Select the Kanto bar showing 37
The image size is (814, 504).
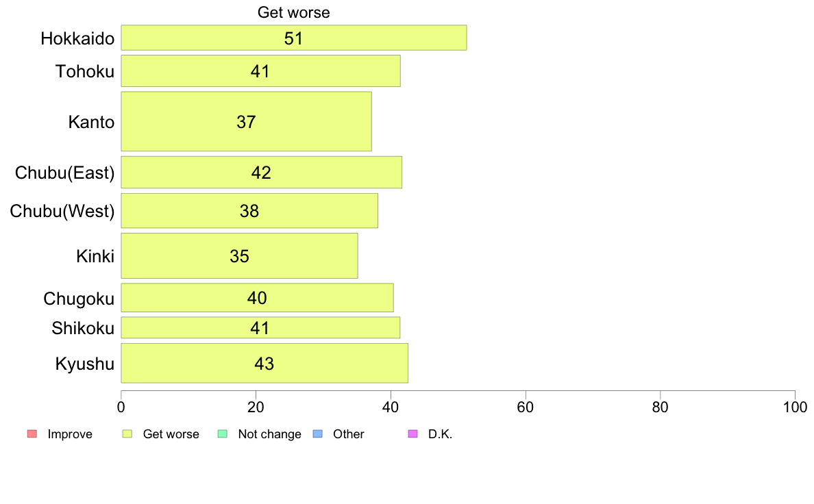(246, 121)
